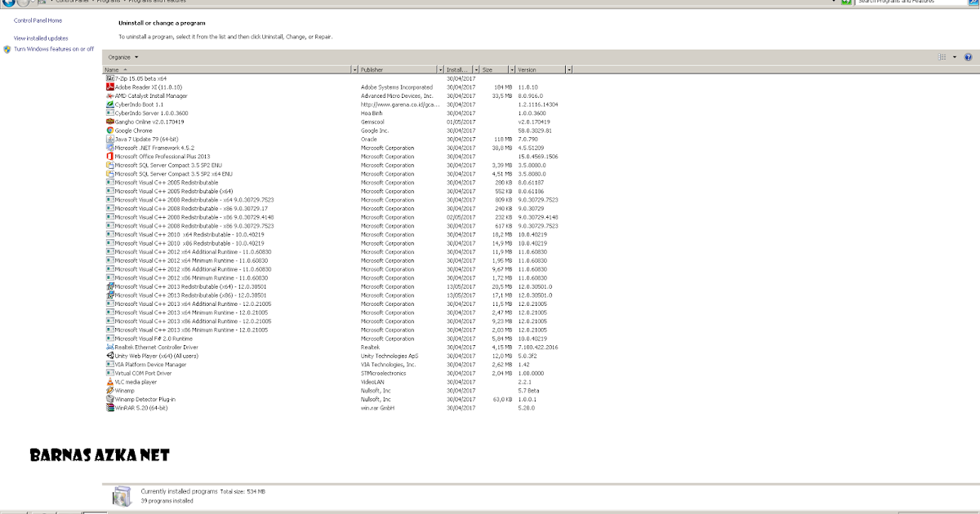Screen dimensions: 980x514
Task: Sort by the Publisher column header
Action: click(399, 69)
